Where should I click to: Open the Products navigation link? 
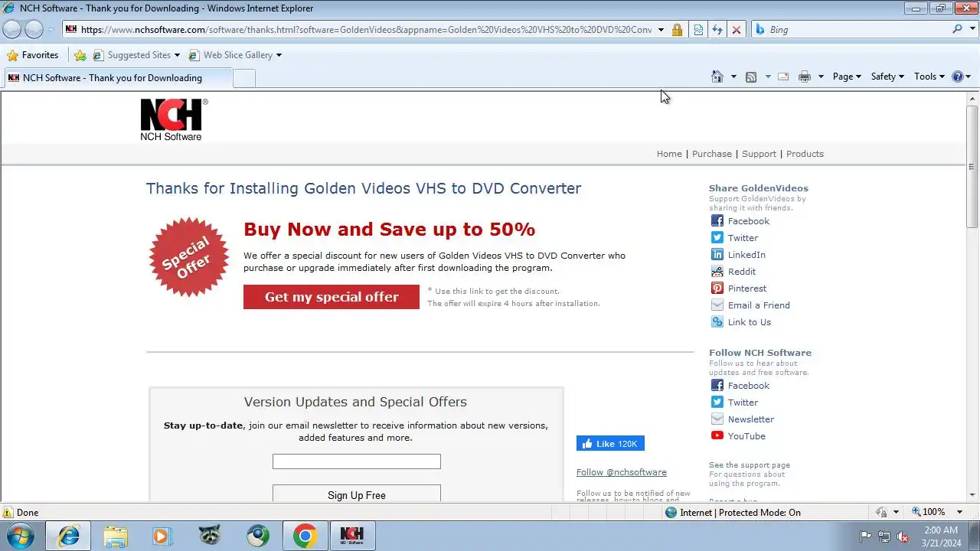tap(805, 154)
